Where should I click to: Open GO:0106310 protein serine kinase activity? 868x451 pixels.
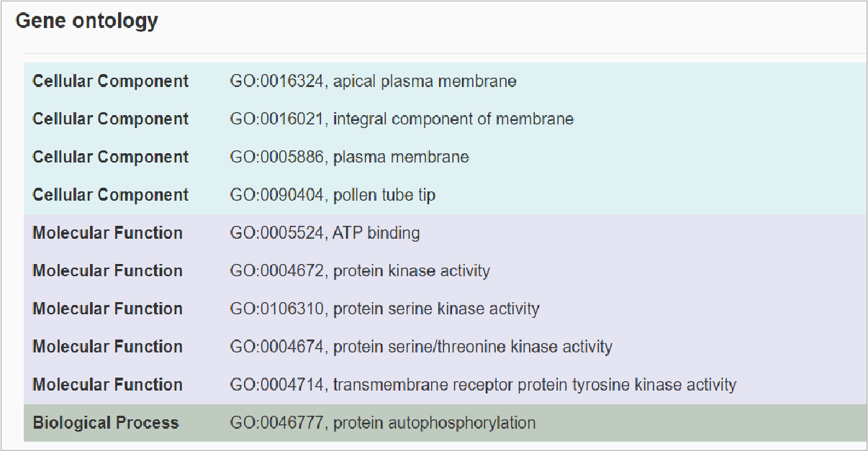[x=384, y=309]
